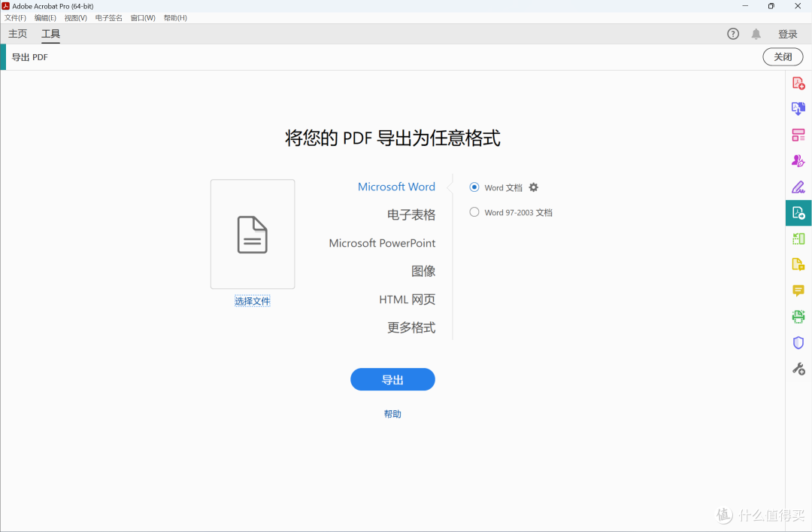Switch to the 工具 tab
The width and height of the screenshot is (812, 532).
coord(51,34)
